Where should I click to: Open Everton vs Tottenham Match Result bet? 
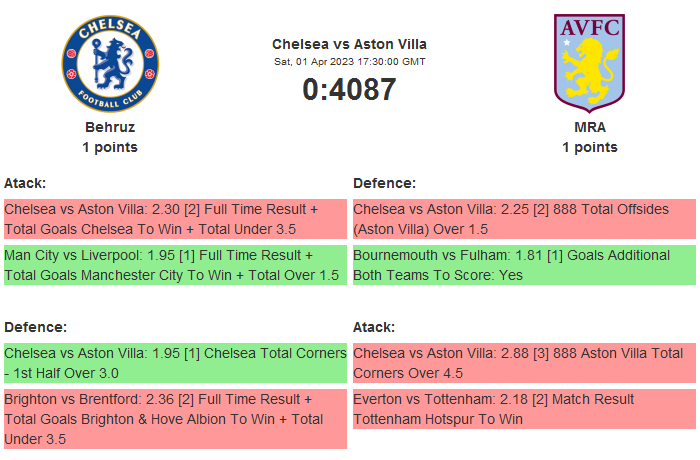pos(523,409)
